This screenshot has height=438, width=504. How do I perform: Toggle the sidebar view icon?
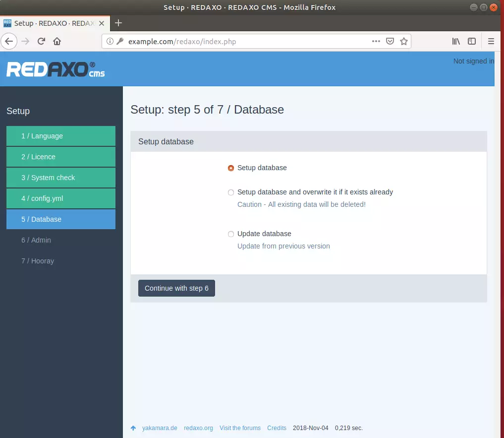coord(471,41)
